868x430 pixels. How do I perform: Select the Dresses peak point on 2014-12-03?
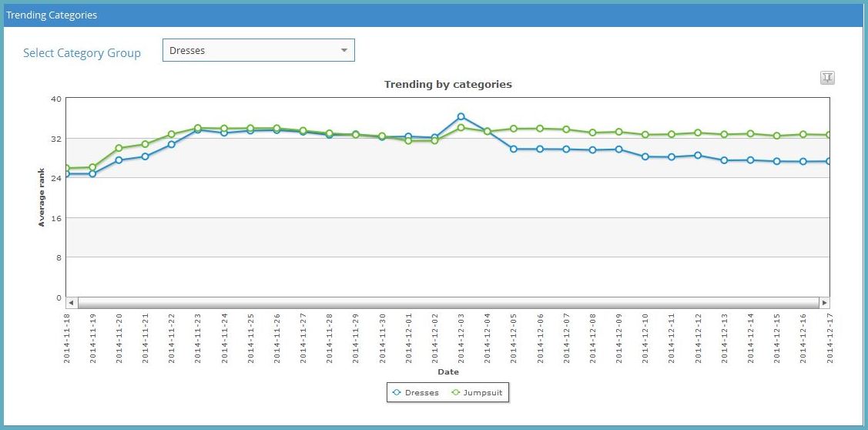461,117
